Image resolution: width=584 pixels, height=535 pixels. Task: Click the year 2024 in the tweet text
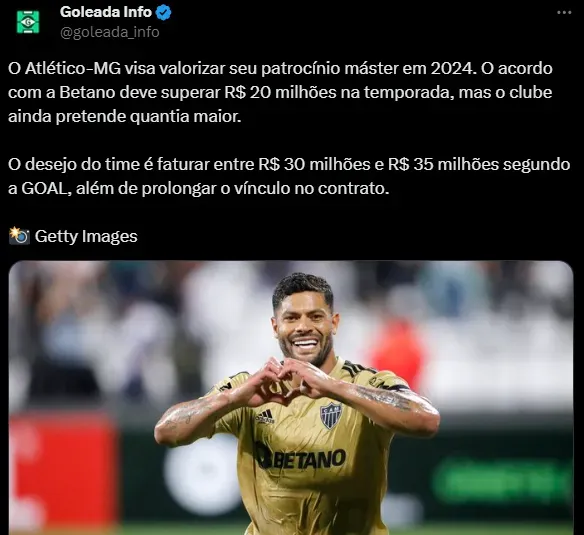(453, 69)
